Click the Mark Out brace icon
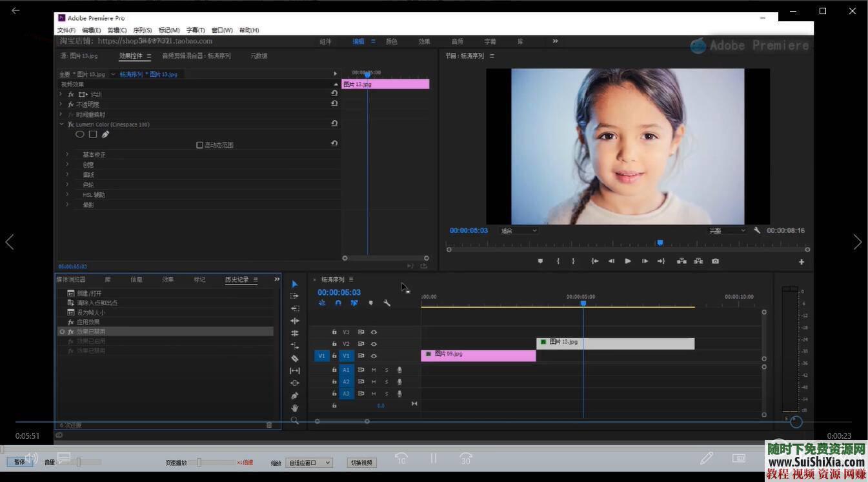 click(x=573, y=261)
